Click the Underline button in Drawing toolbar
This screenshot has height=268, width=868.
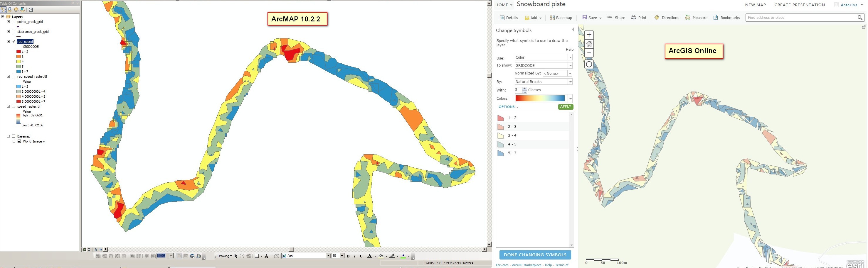click(x=361, y=256)
